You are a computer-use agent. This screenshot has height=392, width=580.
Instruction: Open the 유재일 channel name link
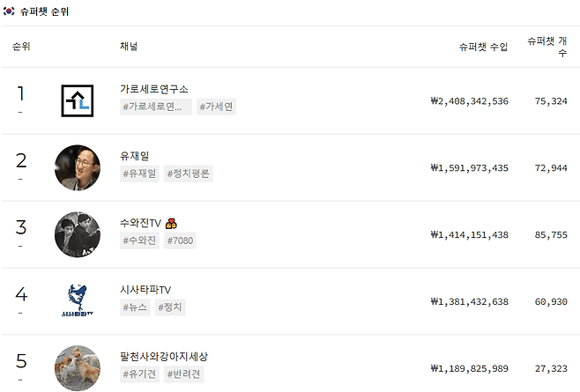(x=135, y=156)
